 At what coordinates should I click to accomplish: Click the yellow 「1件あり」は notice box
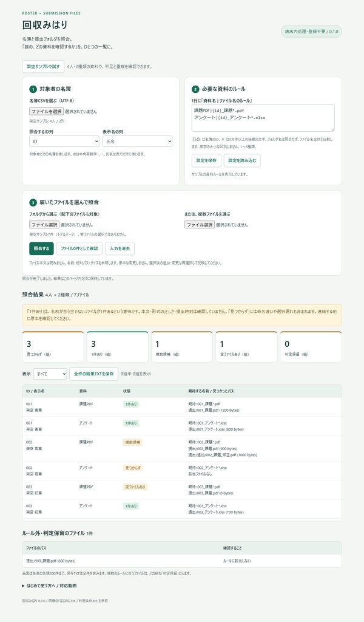pos(182,315)
